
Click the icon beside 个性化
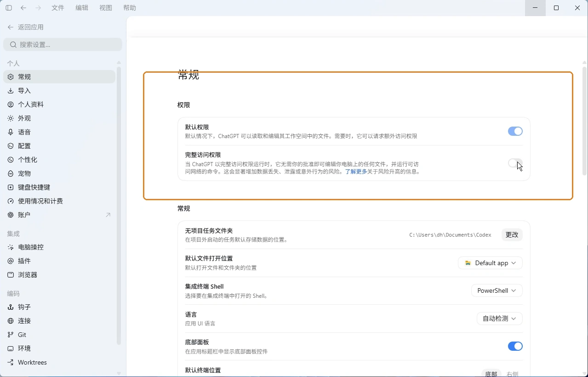tap(11, 160)
